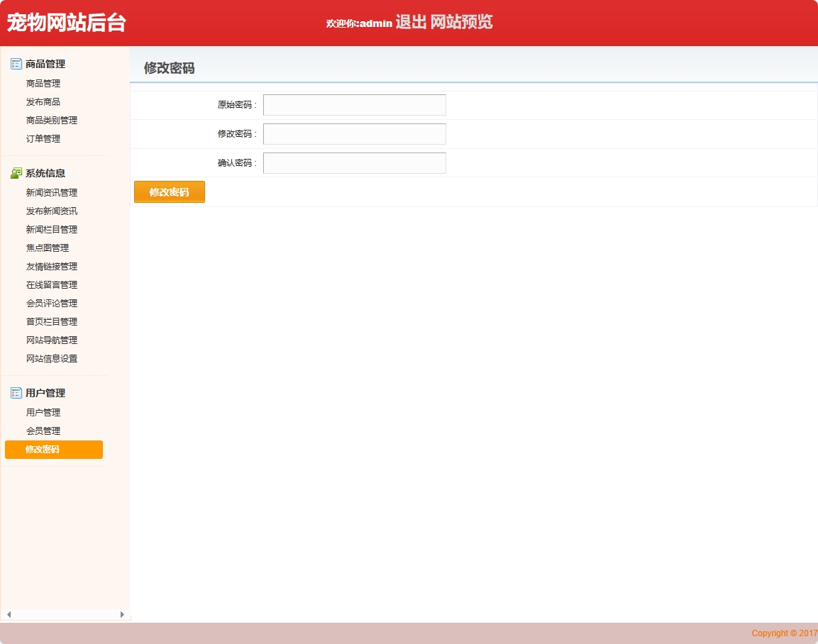Click the 网站预览 link in header

click(x=462, y=22)
